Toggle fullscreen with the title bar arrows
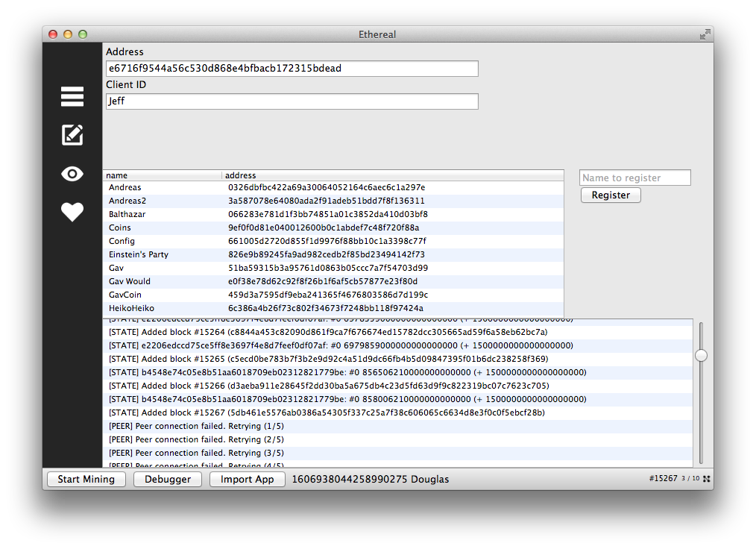 (705, 34)
